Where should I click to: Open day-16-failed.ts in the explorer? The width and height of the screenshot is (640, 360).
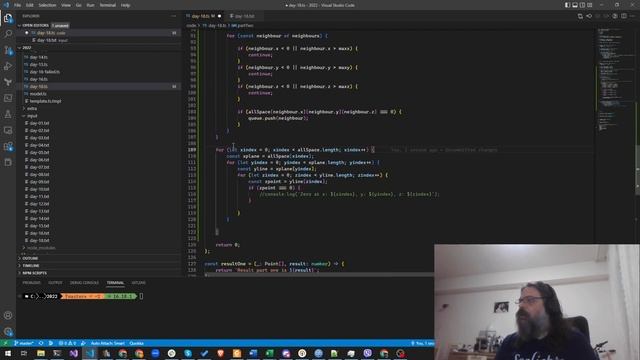click(x=44, y=72)
